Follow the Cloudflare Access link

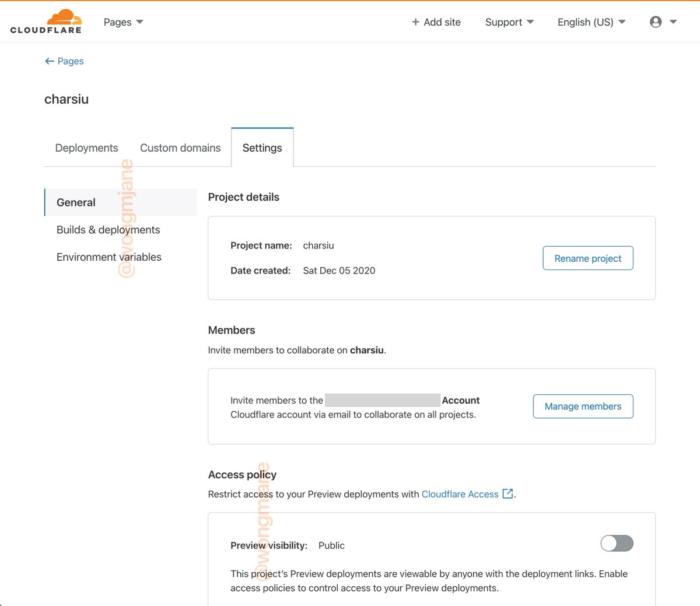pos(460,494)
